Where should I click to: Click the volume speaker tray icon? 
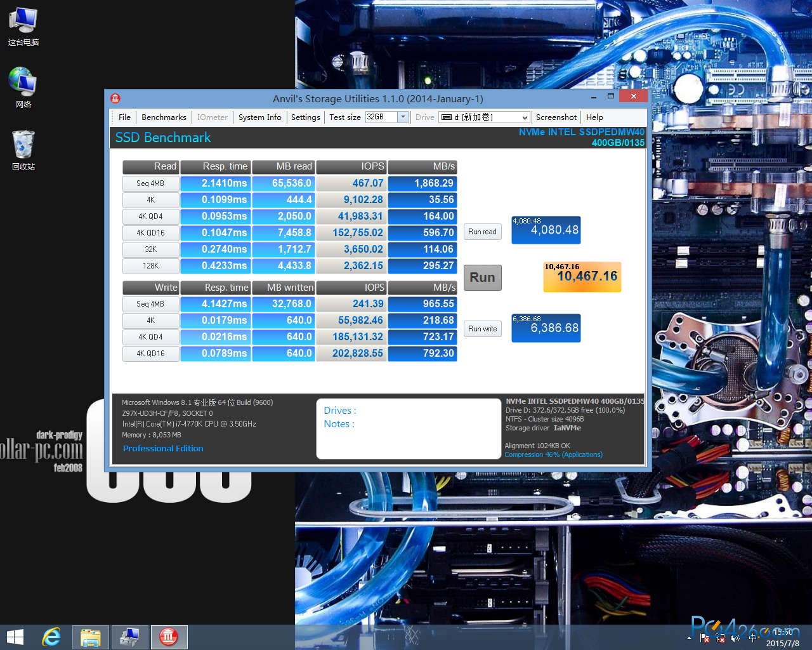tap(736, 638)
